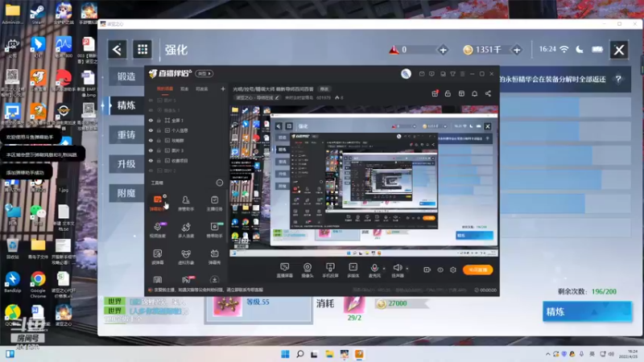The height and width of the screenshot is (362, 644).
Task: Open the 主播任务 streamer tasks tool
Action: coord(214,203)
